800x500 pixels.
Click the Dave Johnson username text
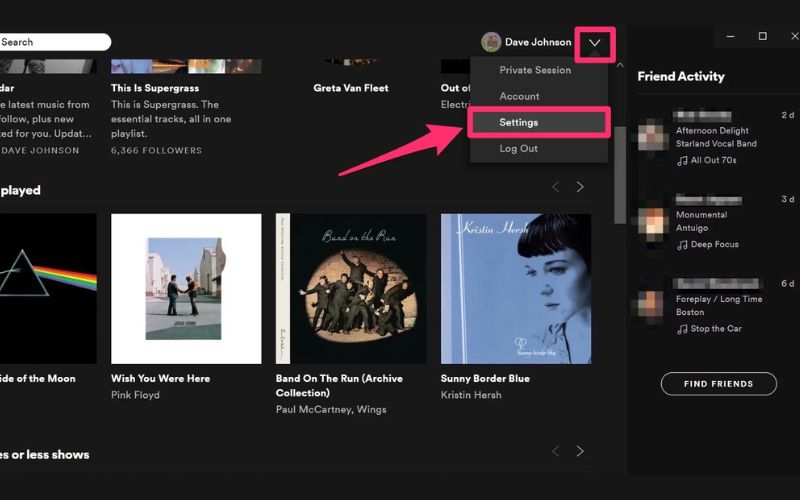[x=538, y=42]
